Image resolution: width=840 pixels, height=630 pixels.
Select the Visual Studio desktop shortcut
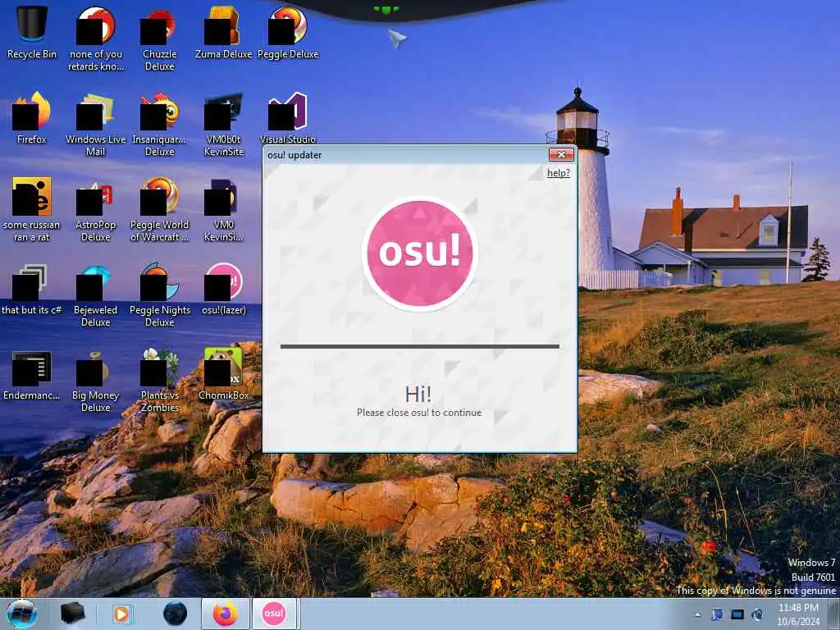(x=288, y=118)
